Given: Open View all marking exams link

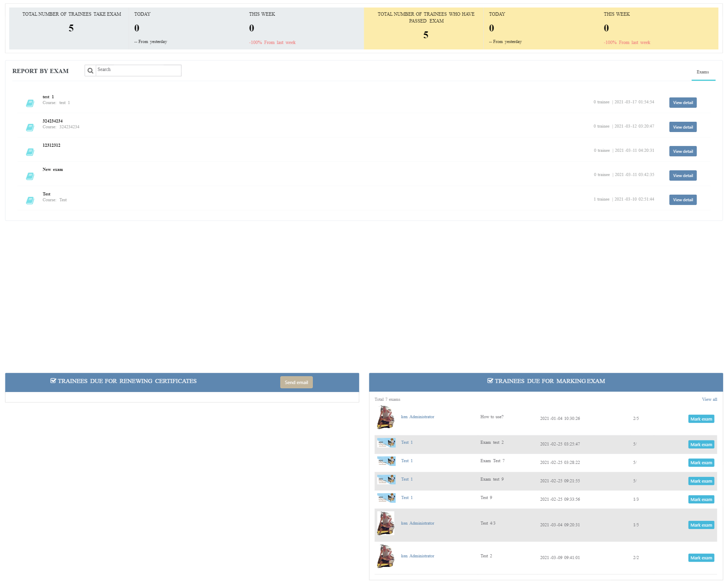Looking at the screenshot, I should [x=709, y=399].
